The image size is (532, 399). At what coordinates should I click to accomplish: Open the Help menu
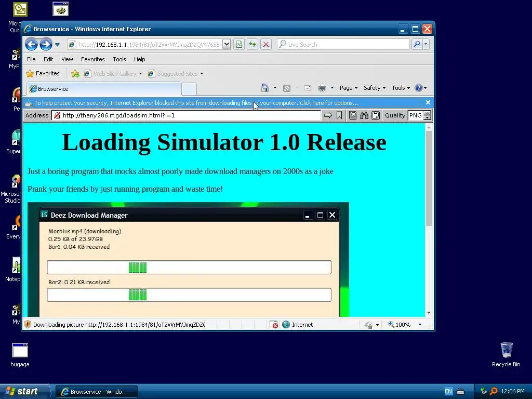point(139,59)
